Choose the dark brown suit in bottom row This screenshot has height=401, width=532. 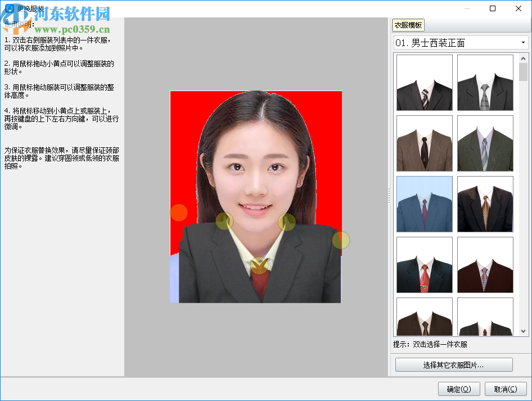pos(425,317)
